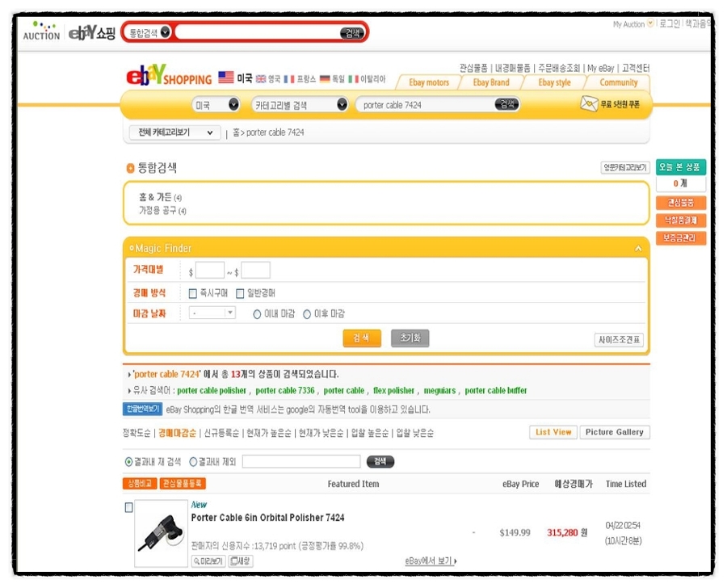Screen dimensions: 727x588
Task: Click the 새창 new window button
Action: tap(240, 561)
